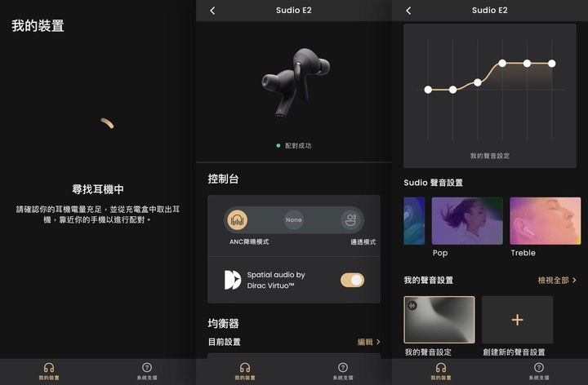Click waveform icon on custom preset card
Viewport: 588px width, 385px height.
(x=412, y=306)
